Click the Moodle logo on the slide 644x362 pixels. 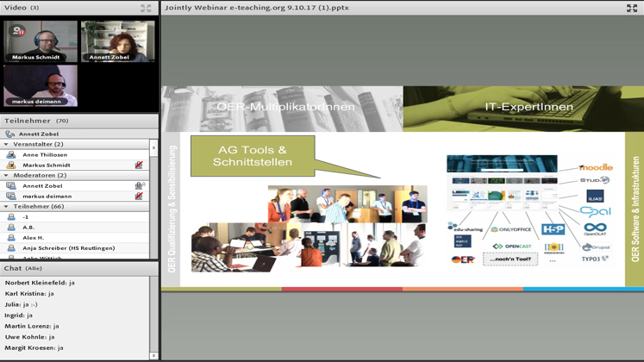tap(596, 167)
